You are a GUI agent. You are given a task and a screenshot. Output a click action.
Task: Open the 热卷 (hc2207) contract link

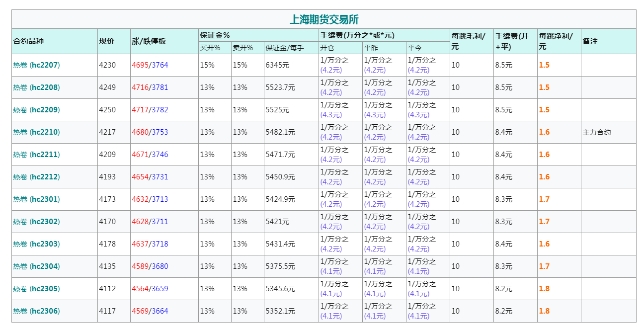pos(36,65)
